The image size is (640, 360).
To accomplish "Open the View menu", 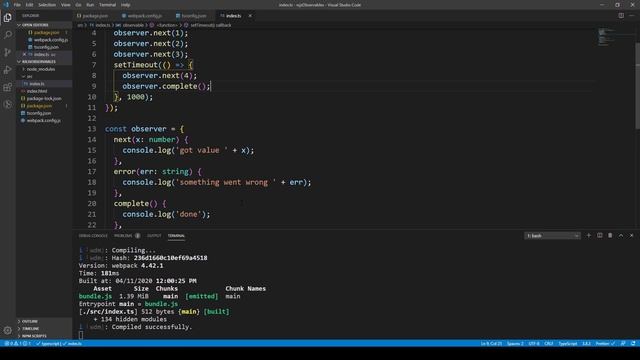I will [x=65, y=5].
